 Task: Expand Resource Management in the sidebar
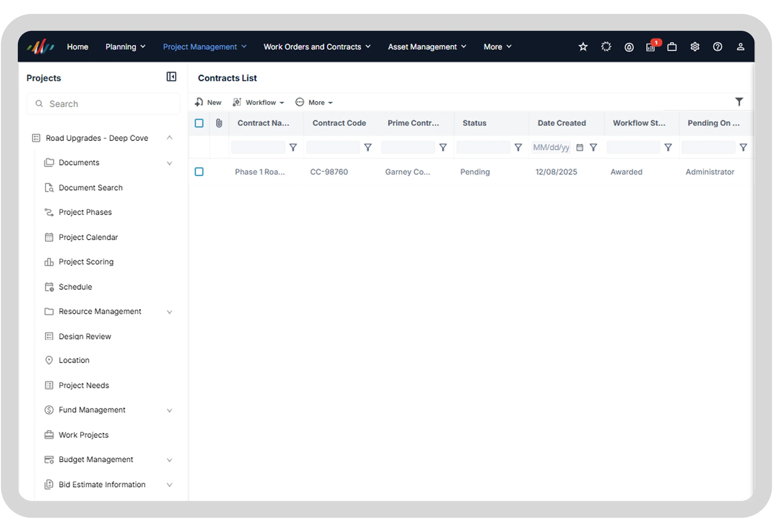pos(169,312)
